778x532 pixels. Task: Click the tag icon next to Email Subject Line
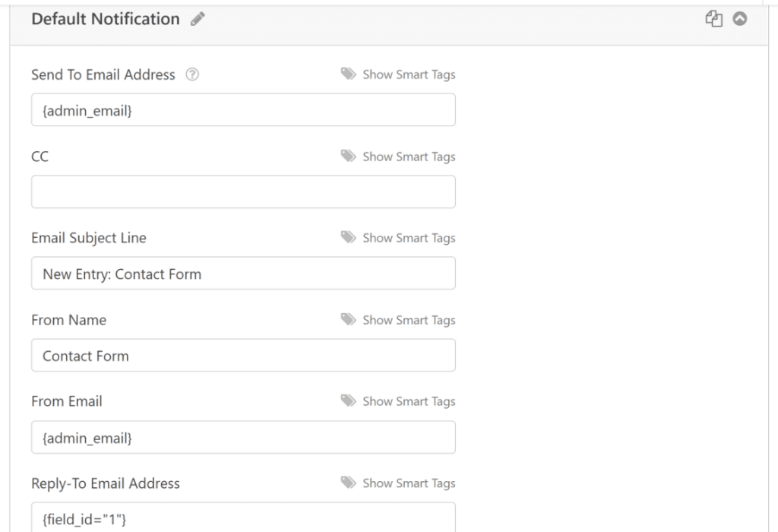349,238
